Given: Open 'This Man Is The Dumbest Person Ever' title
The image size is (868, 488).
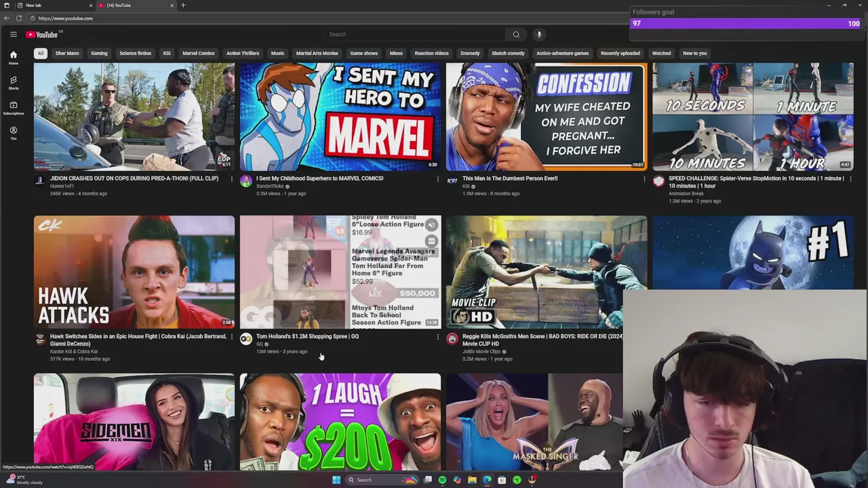Looking at the screenshot, I should (x=510, y=179).
